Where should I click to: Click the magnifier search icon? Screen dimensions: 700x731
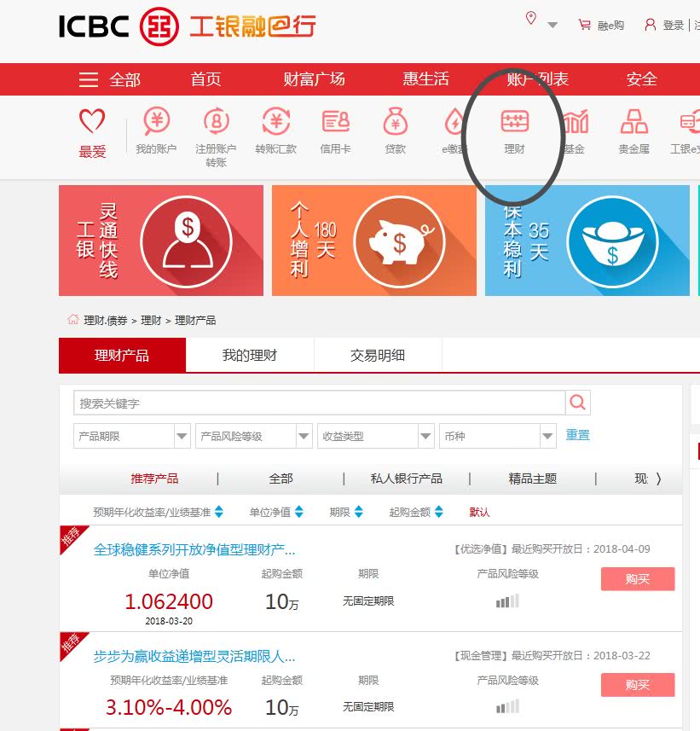pos(578,403)
